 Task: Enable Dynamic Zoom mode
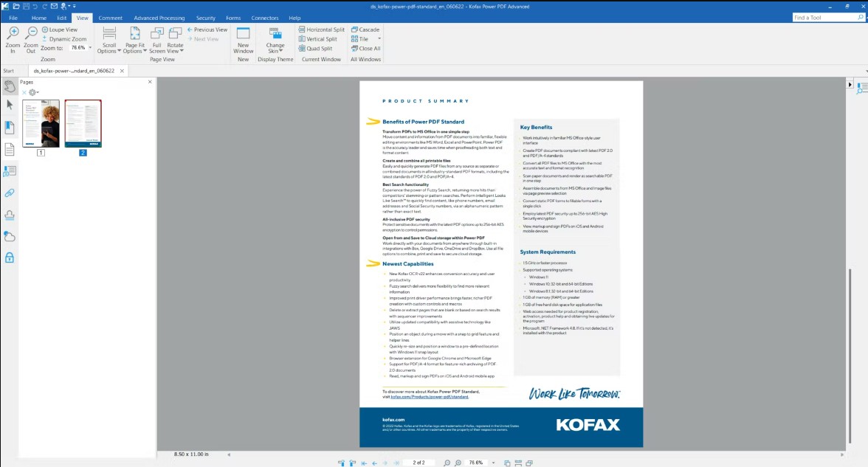(x=66, y=38)
